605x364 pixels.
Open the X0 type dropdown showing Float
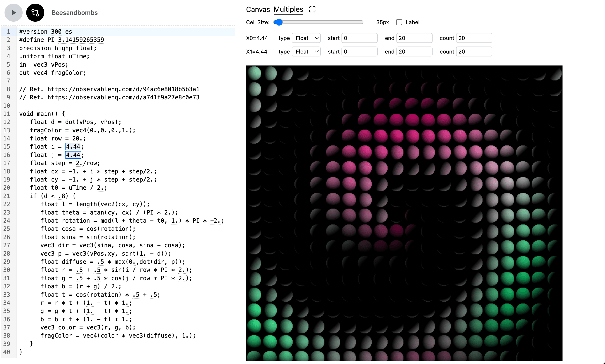pyautogui.click(x=306, y=38)
